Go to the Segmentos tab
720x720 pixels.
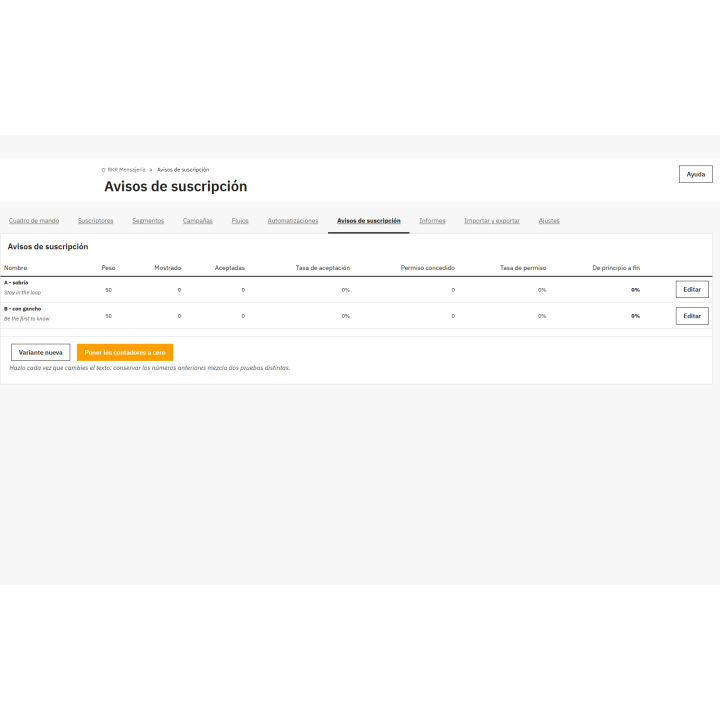pyautogui.click(x=148, y=221)
